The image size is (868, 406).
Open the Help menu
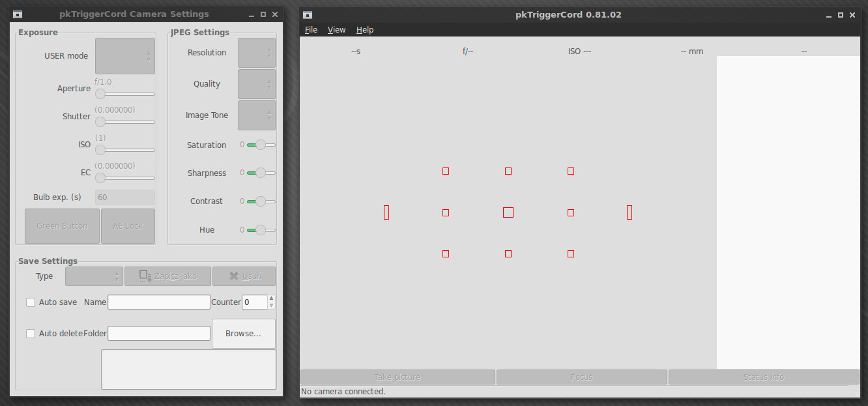click(x=365, y=30)
